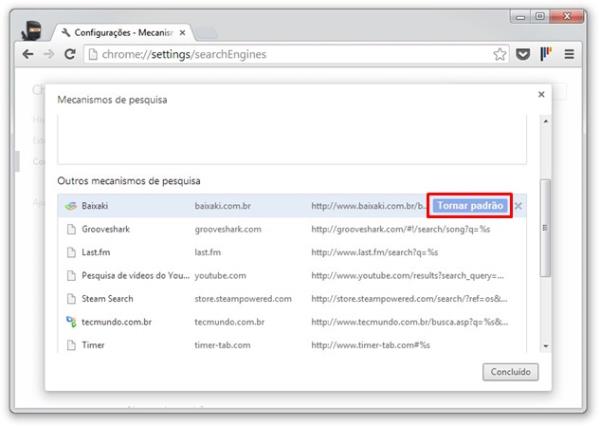Click Tornar padrão for Baixaki
This screenshot has width=600, height=427.
pos(470,206)
